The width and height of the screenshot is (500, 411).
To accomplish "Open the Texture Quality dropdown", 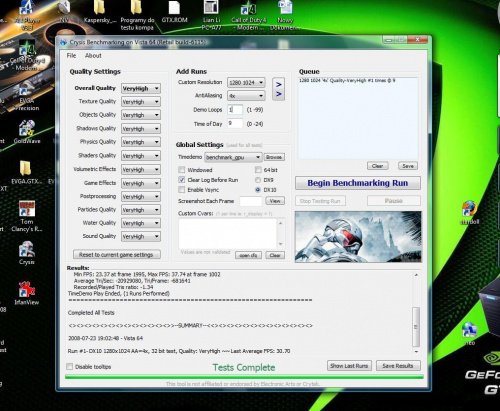I will (141, 102).
